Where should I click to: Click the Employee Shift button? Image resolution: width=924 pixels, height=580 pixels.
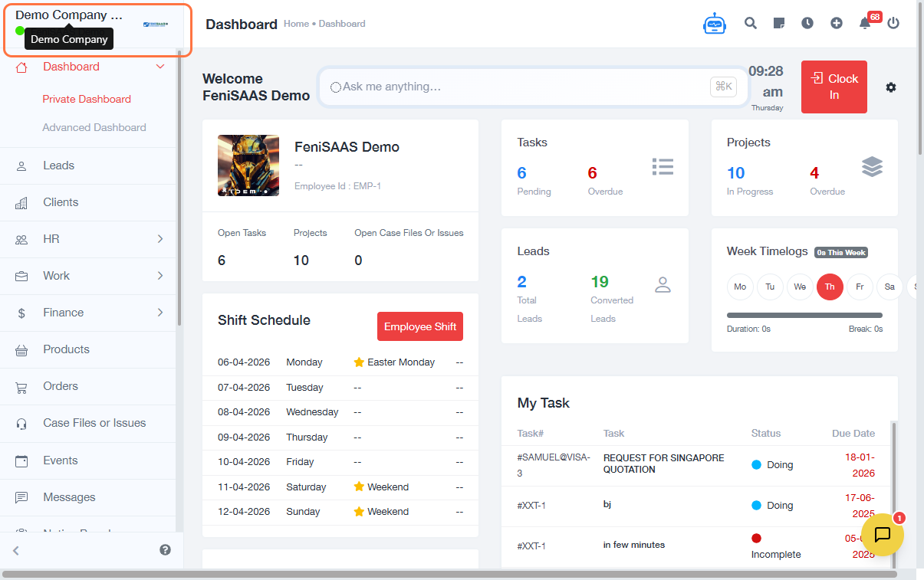pyautogui.click(x=420, y=326)
